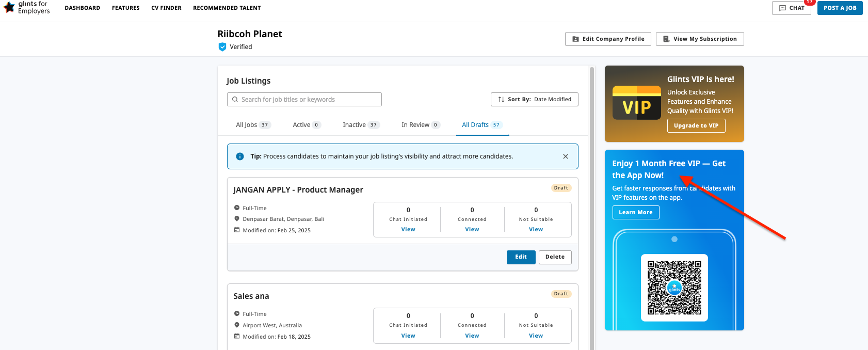Switch to the Inactive tab
This screenshot has height=350, width=868.
click(x=361, y=125)
